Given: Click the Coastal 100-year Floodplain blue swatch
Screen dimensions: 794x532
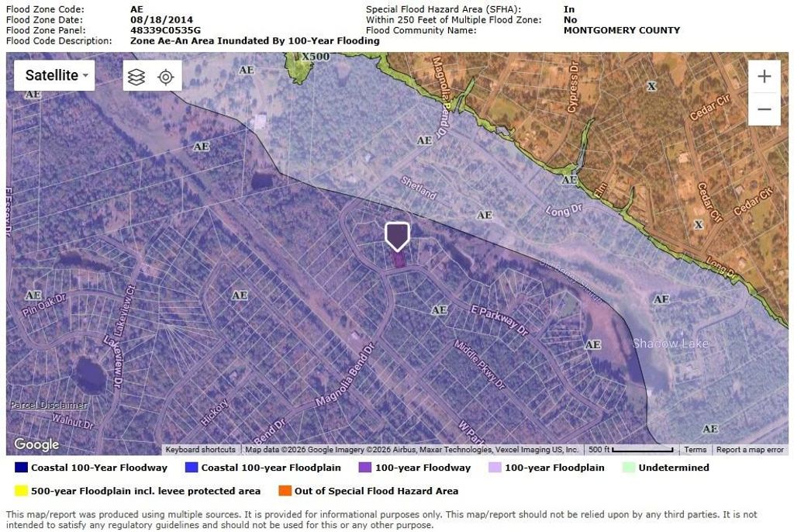Looking at the screenshot, I should coord(192,468).
